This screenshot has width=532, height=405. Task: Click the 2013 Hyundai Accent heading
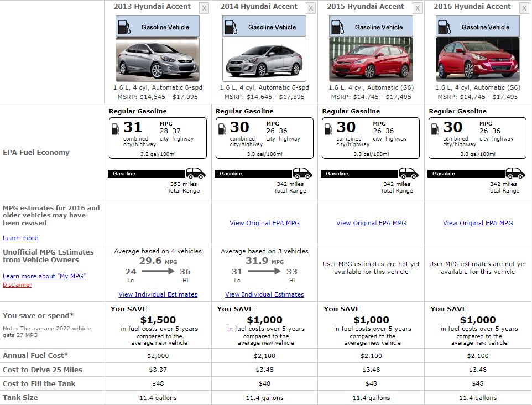coord(152,7)
